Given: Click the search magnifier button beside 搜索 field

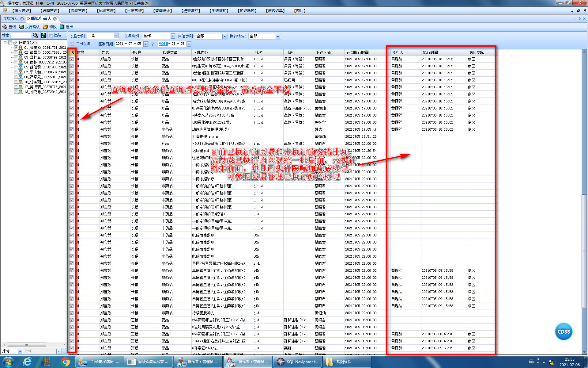Looking at the screenshot, I should [36, 36].
